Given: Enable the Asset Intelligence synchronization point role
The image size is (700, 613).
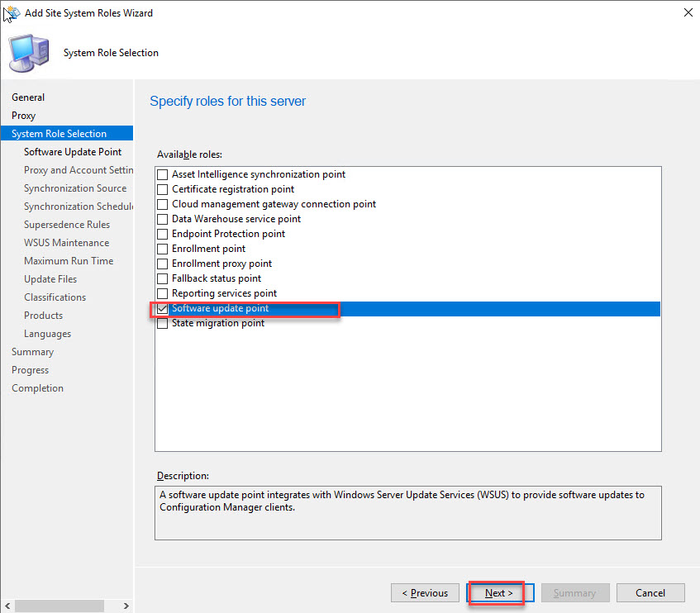Looking at the screenshot, I should pyautogui.click(x=163, y=174).
